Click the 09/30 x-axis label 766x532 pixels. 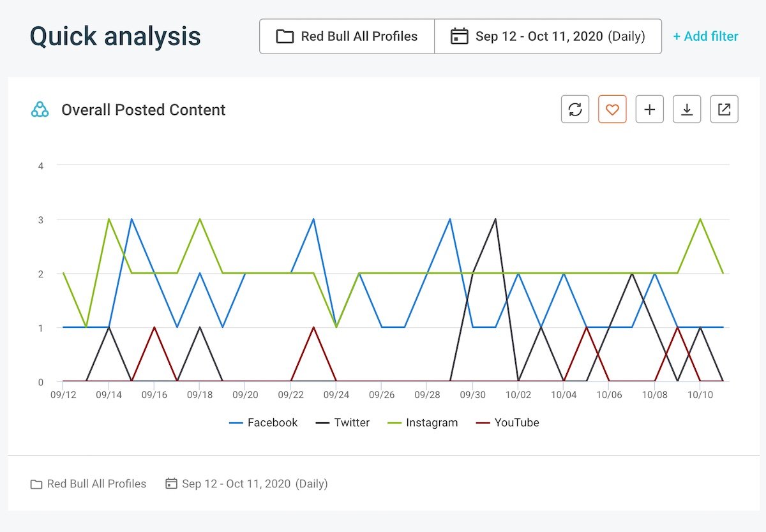pos(472,395)
